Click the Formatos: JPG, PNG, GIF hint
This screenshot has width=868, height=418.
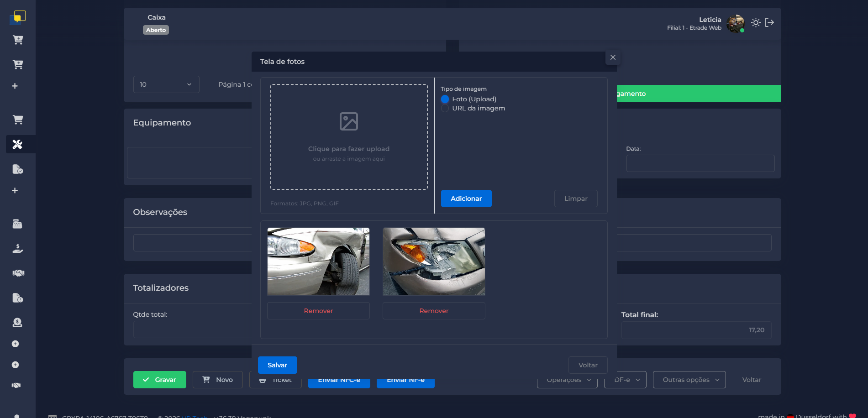point(305,204)
